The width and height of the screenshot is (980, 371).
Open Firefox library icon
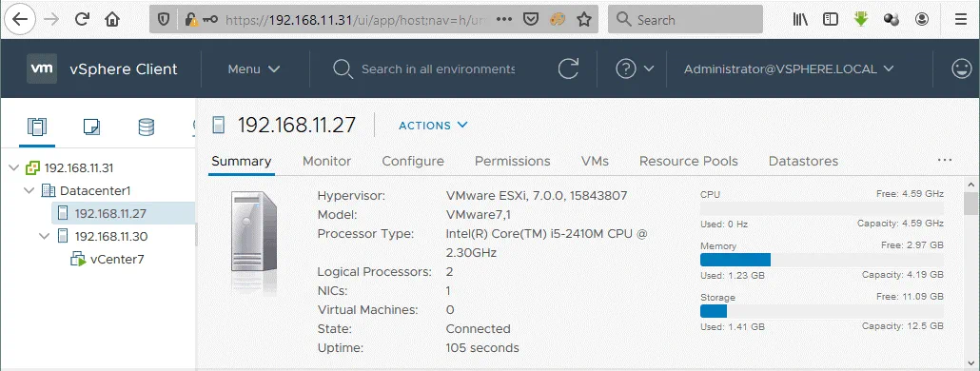click(x=800, y=19)
